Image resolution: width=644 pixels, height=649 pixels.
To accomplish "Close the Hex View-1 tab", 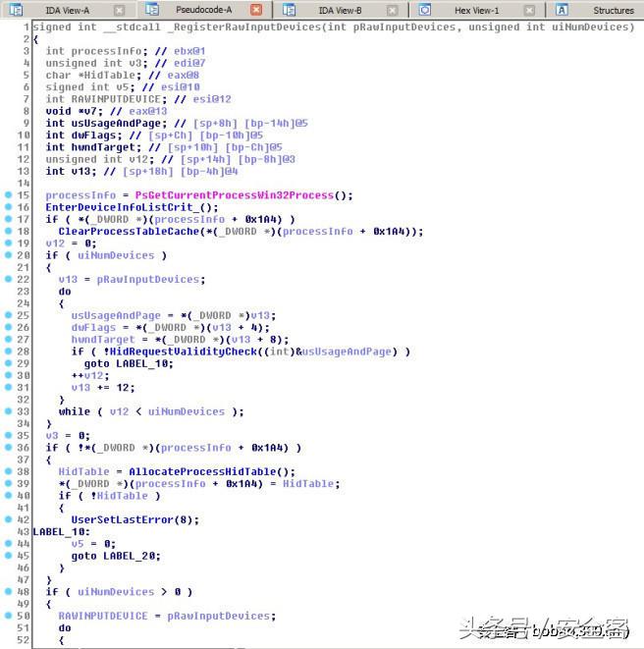I will (529, 11).
